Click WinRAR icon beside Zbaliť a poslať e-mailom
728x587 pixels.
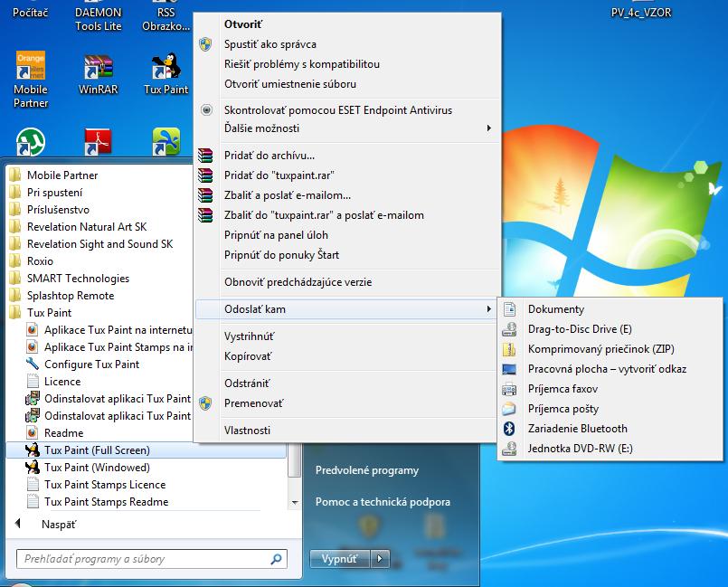point(205,195)
